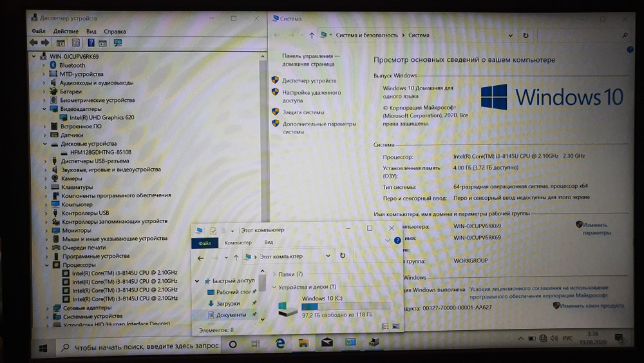
Task: Select Intel(R) UHD Graphics 620 adapter
Action: point(102,117)
